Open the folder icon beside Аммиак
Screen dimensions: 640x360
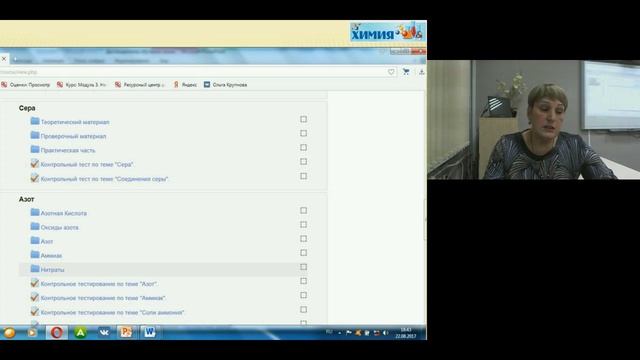click(35, 255)
